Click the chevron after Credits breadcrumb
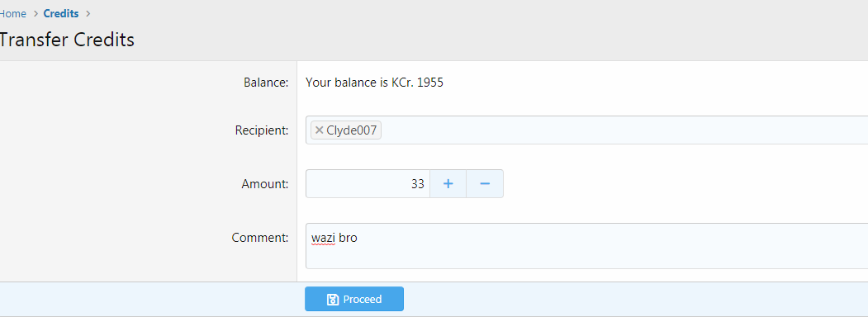Viewport: 868px width, 317px height. point(88,14)
